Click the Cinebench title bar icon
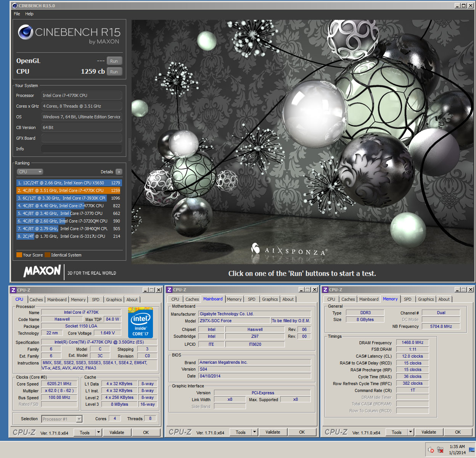Viewport: 476px width, 458px height. coord(15,6)
